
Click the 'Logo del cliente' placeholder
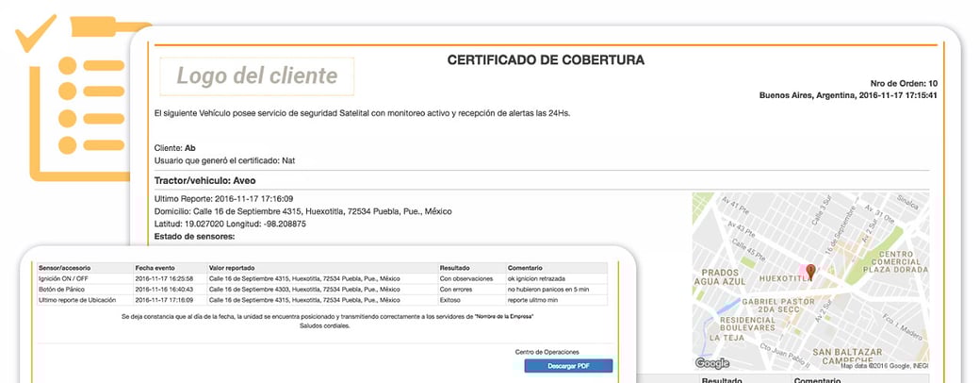click(x=257, y=76)
